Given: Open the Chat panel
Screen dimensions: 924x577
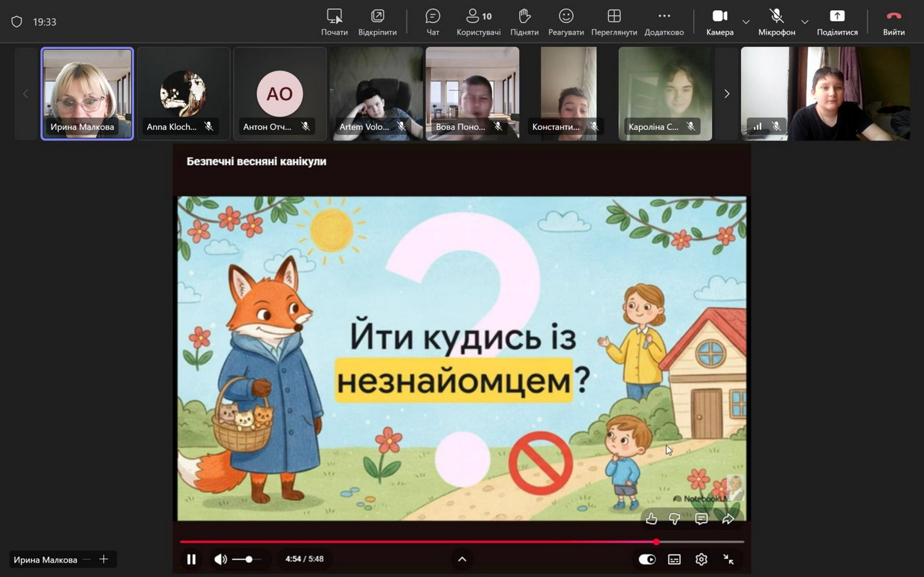Looking at the screenshot, I should click(x=433, y=22).
